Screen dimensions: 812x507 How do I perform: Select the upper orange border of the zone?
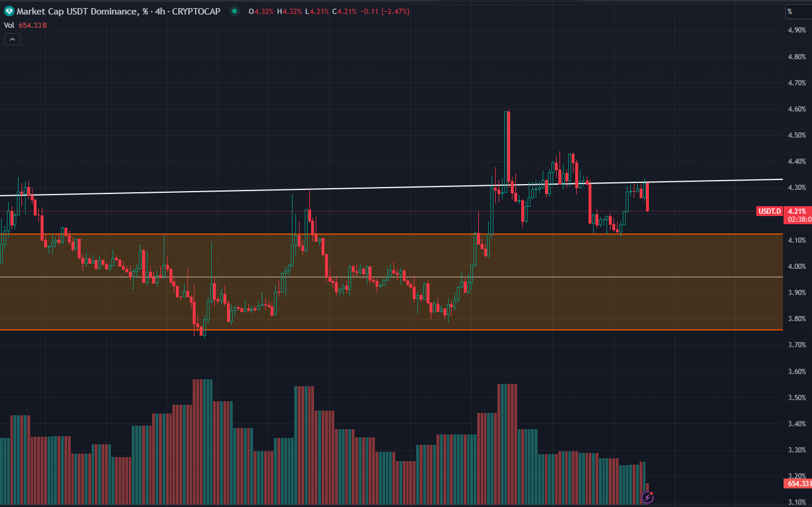click(x=391, y=234)
